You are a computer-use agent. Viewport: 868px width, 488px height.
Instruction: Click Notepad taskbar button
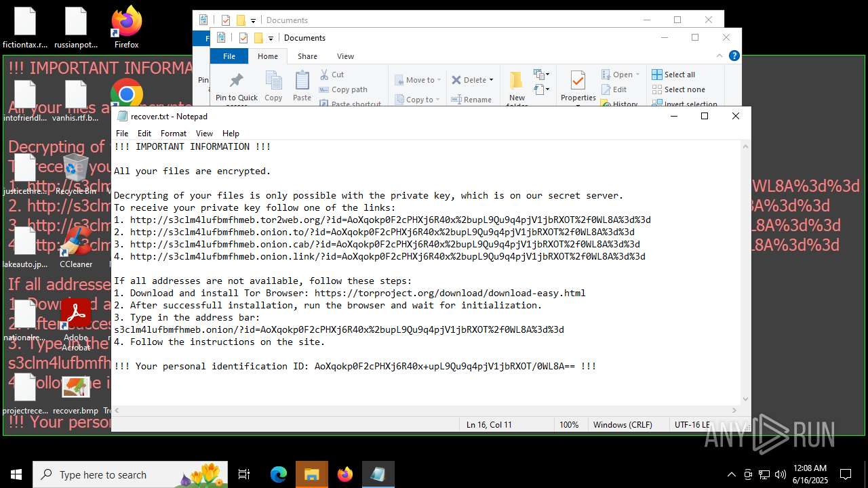[x=378, y=474]
